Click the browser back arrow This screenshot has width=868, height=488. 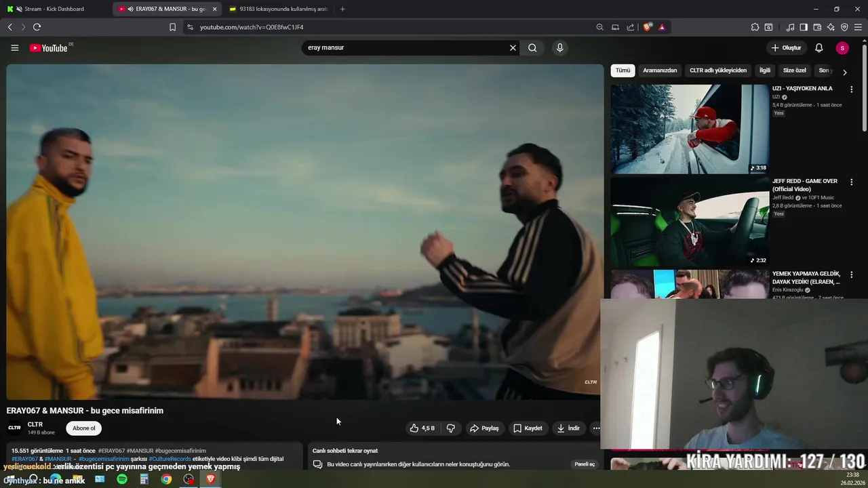click(9, 27)
